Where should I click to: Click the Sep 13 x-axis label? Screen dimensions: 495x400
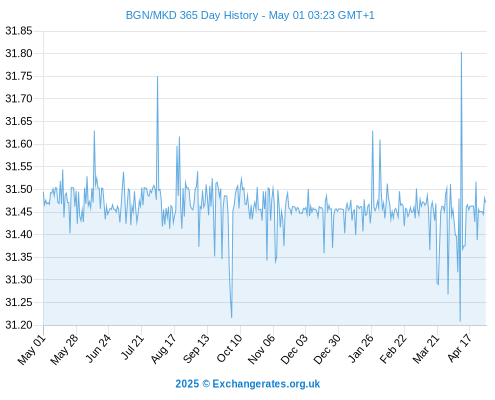point(196,349)
